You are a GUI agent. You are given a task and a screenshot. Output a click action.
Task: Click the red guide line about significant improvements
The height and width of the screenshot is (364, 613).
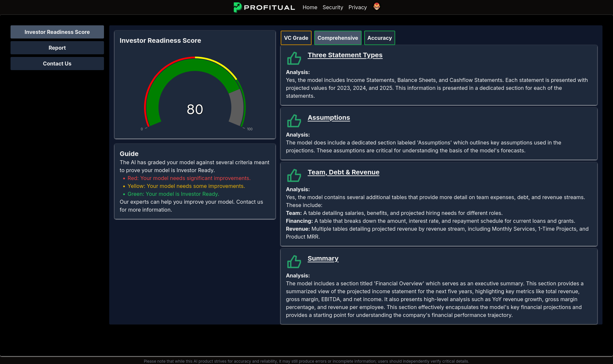189,178
